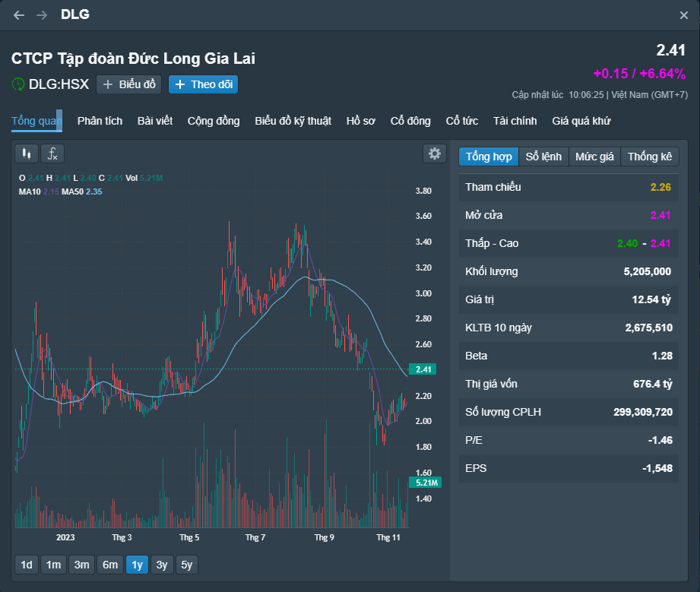
Task: Open the Giá quá khứ tab
Action: [581, 121]
